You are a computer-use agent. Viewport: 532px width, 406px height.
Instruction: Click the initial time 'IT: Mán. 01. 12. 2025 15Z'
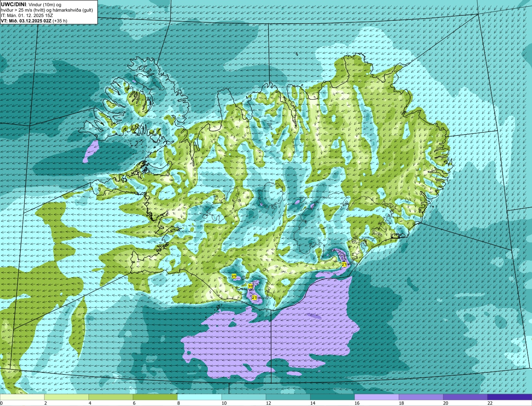click(27, 15)
